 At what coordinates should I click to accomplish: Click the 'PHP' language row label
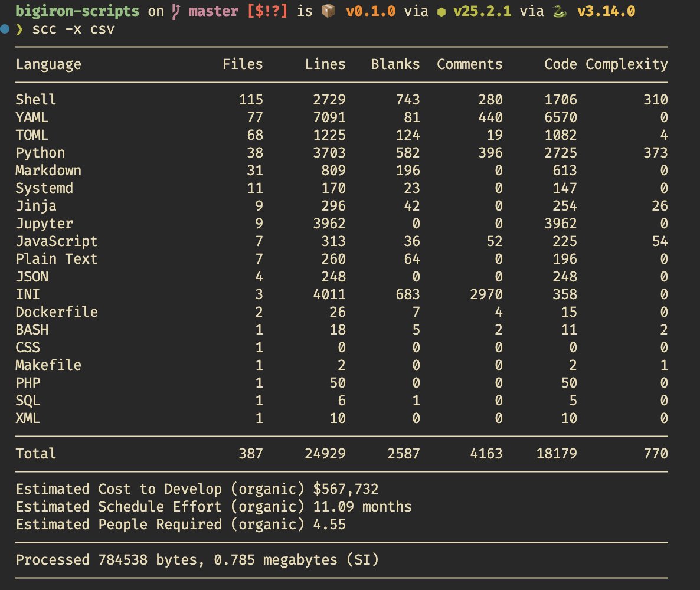click(28, 382)
